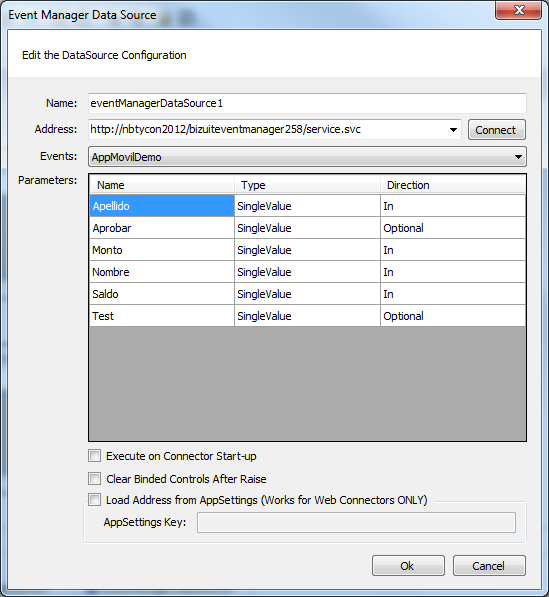
Task: Close the Event Manager Data Source dialog
Action: (x=518, y=10)
